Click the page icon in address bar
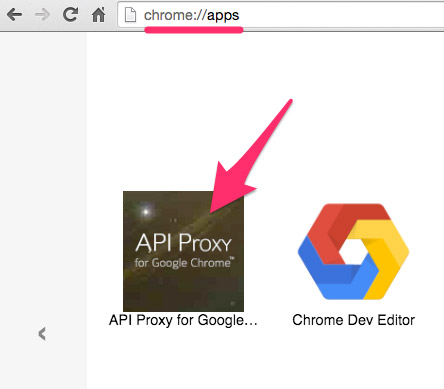 click(x=130, y=15)
